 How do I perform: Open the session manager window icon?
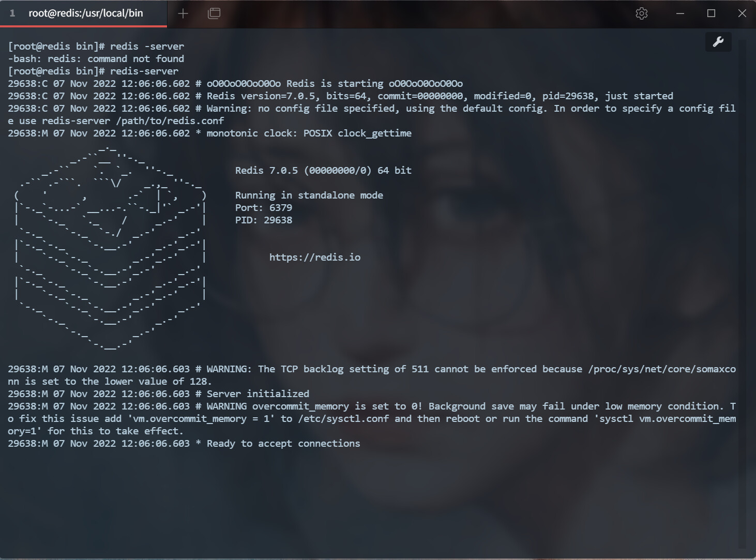pos(214,13)
